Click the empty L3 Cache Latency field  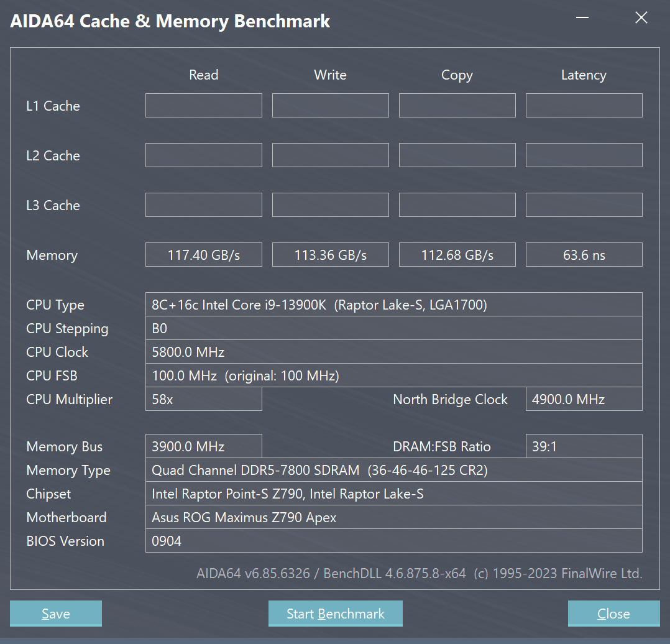click(584, 205)
